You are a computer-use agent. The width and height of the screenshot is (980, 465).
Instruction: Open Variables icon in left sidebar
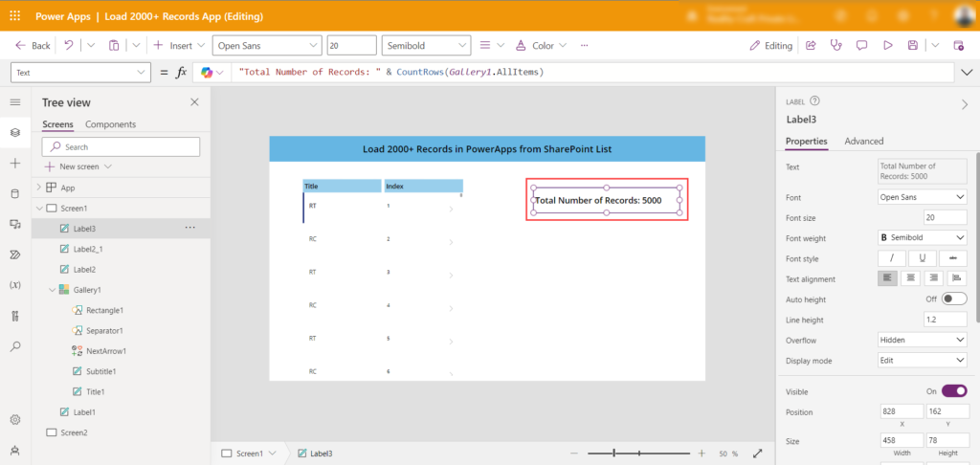(14, 285)
